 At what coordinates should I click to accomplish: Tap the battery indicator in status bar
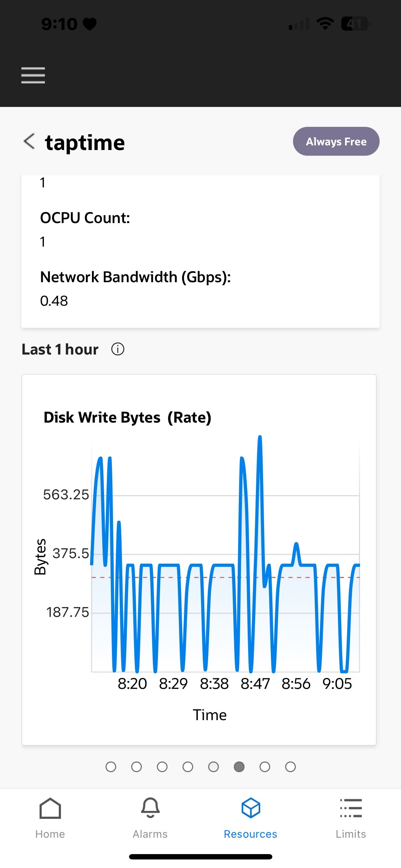click(356, 24)
